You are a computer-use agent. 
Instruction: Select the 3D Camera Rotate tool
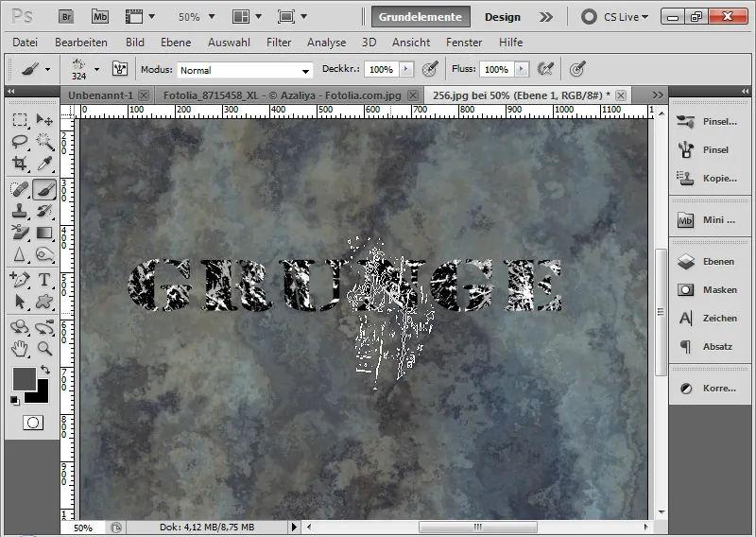pyautogui.click(x=44, y=326)
